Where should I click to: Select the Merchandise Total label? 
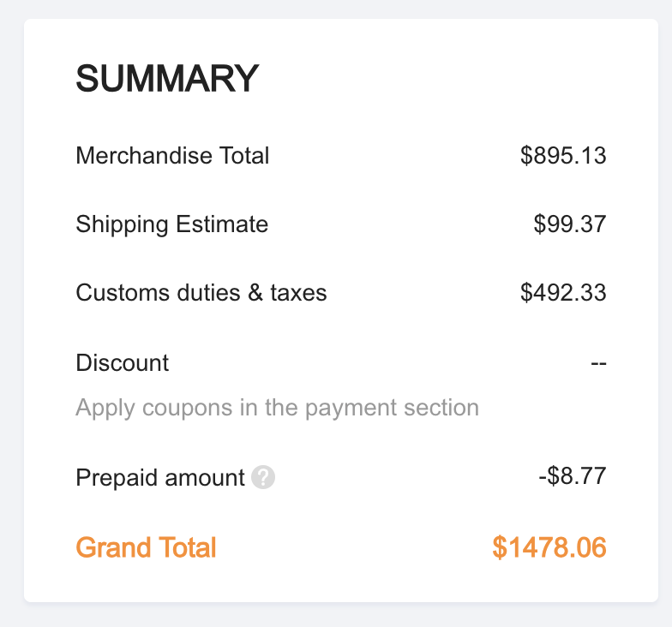pyautogui.click(x=172, y=156)
